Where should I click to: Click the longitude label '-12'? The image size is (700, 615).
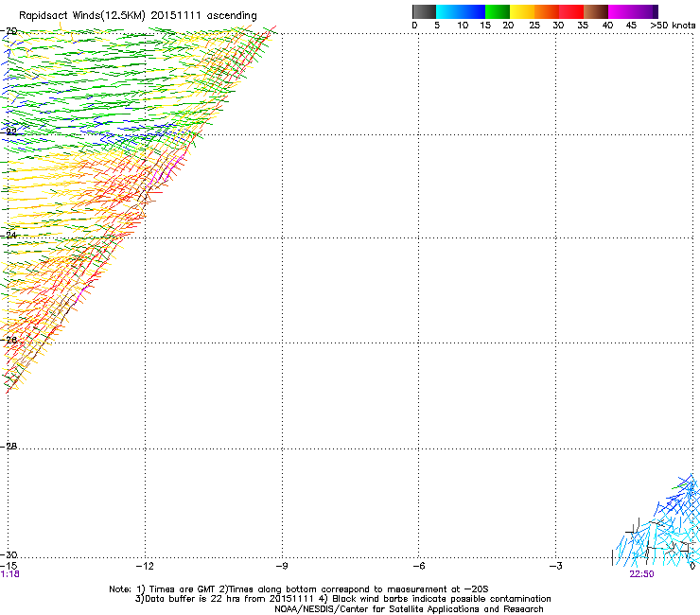tap(145, 566)
